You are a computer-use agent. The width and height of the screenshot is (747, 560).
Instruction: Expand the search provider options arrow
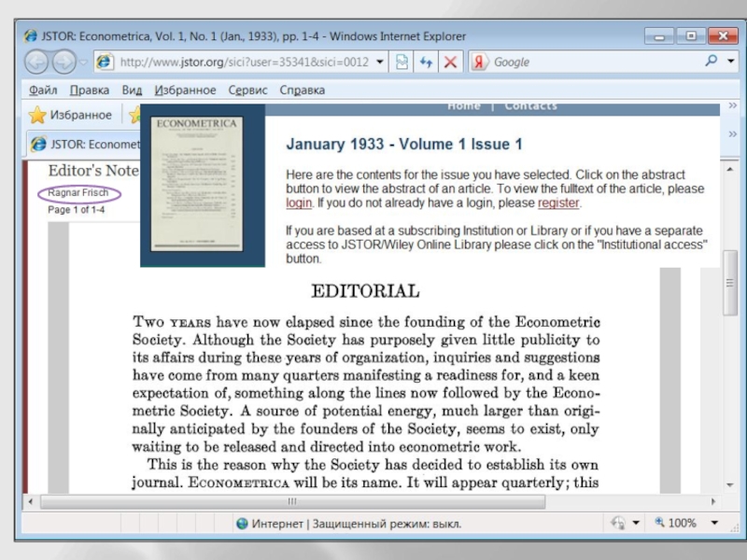point(729,62)
